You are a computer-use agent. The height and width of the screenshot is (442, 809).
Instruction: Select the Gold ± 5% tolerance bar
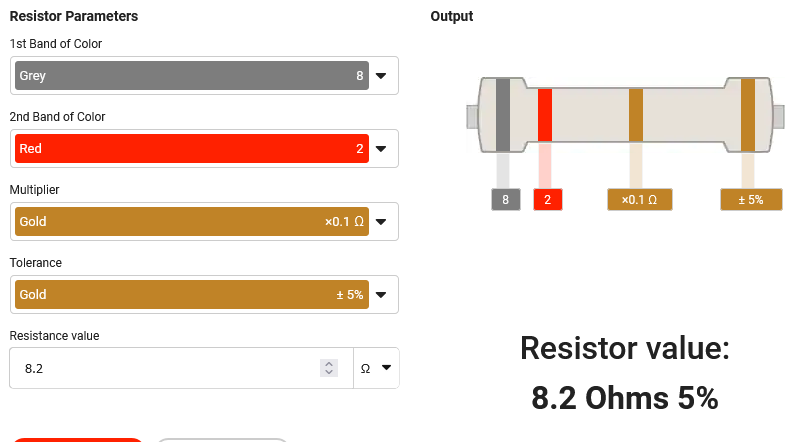point(192,294)
